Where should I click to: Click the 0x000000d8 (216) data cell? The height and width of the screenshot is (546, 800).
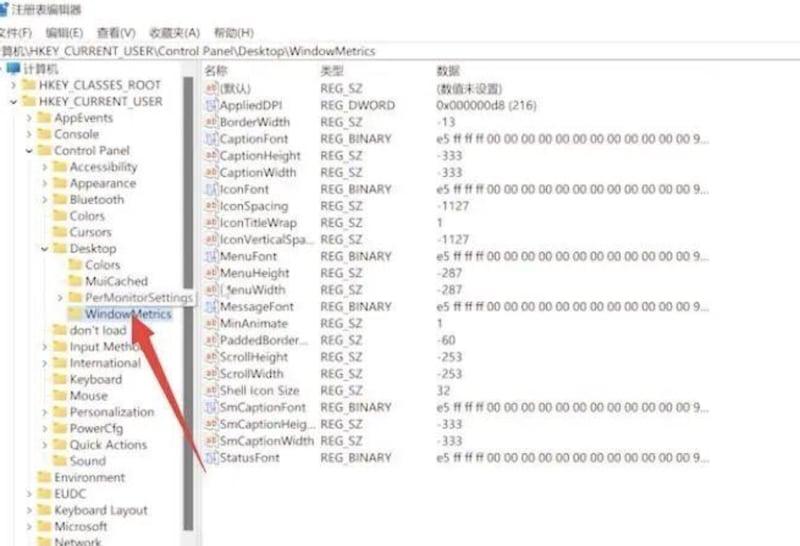click(x=486, y=105)
